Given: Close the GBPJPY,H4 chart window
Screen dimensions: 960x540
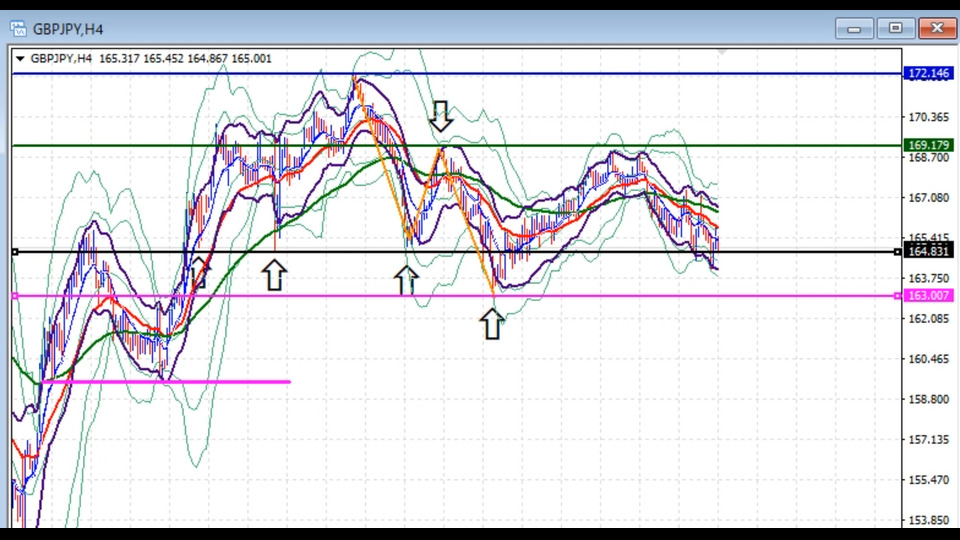Looking at the screenshot, I should coord(937,29).
